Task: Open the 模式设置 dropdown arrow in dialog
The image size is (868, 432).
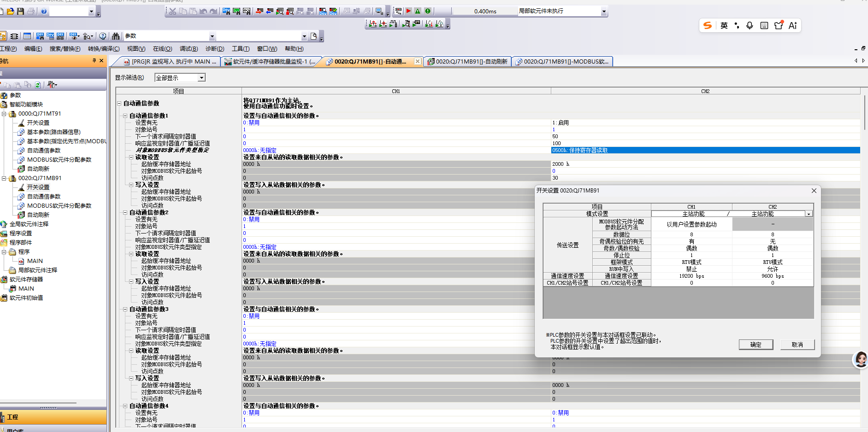Action: coord(809,214)
